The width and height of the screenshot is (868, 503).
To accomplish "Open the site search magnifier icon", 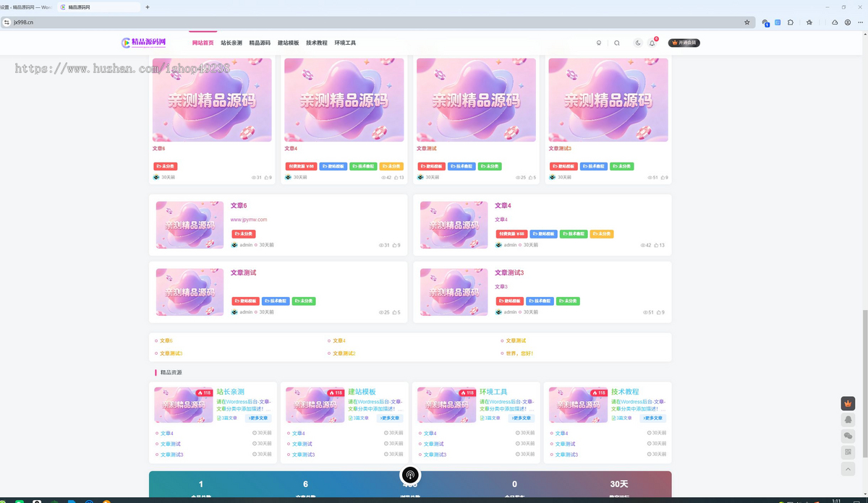I will [x=617, y=43].
